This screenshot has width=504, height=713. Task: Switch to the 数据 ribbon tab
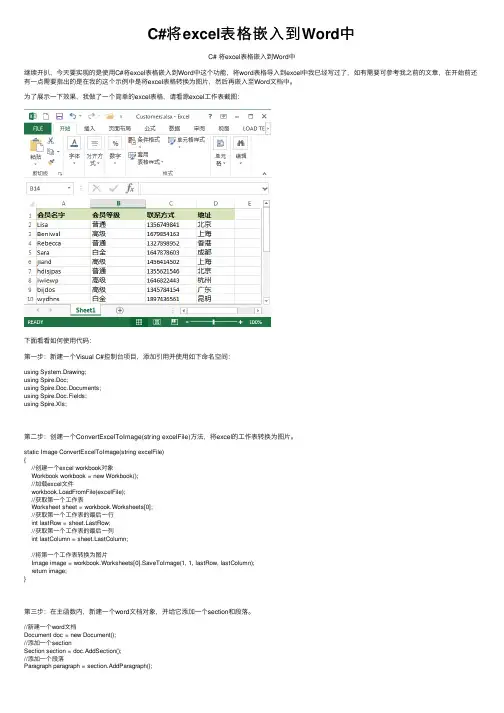174,129
